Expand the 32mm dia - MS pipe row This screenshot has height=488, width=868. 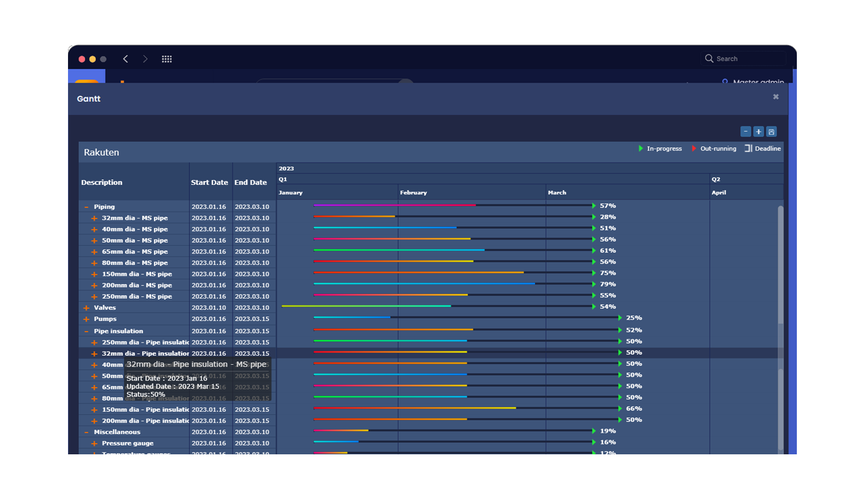point(94,219)
